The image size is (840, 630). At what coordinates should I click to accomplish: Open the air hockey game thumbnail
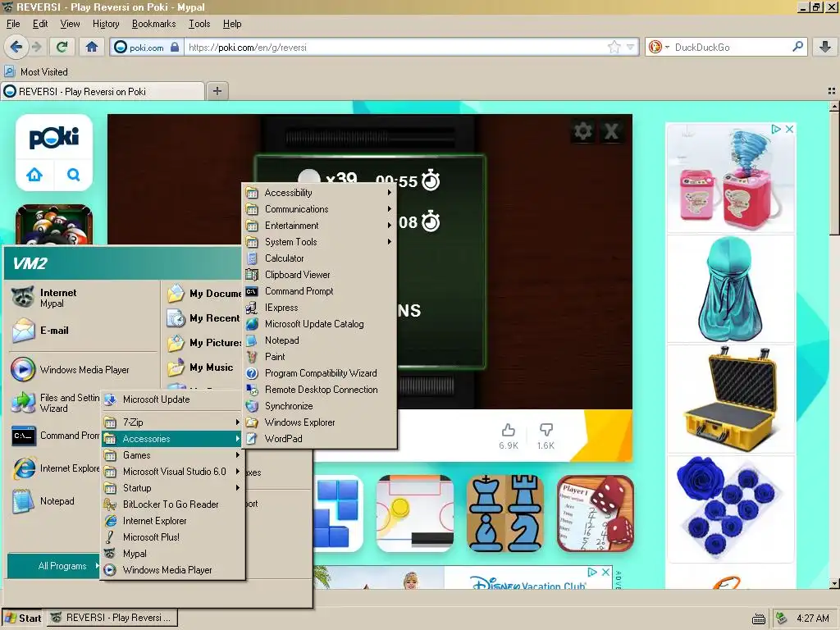415,514
